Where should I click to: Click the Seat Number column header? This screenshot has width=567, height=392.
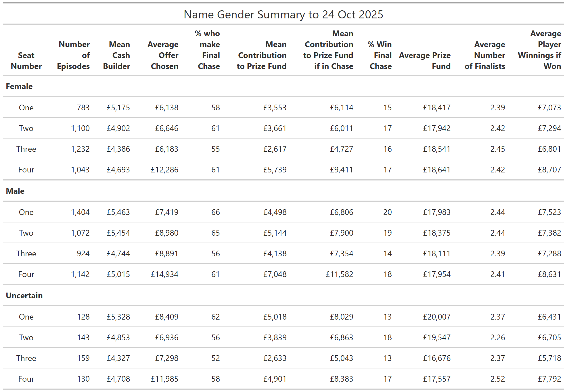click(26, 61)
